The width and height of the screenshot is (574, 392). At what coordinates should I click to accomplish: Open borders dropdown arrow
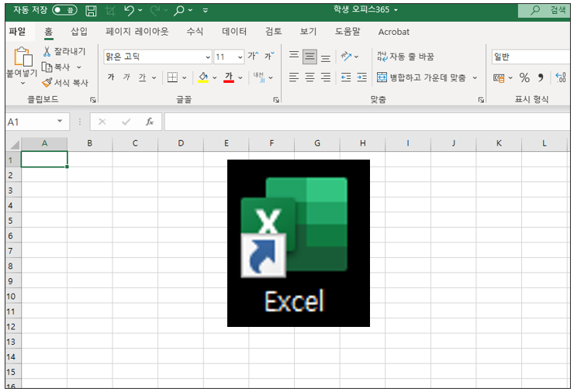point(184,77)
